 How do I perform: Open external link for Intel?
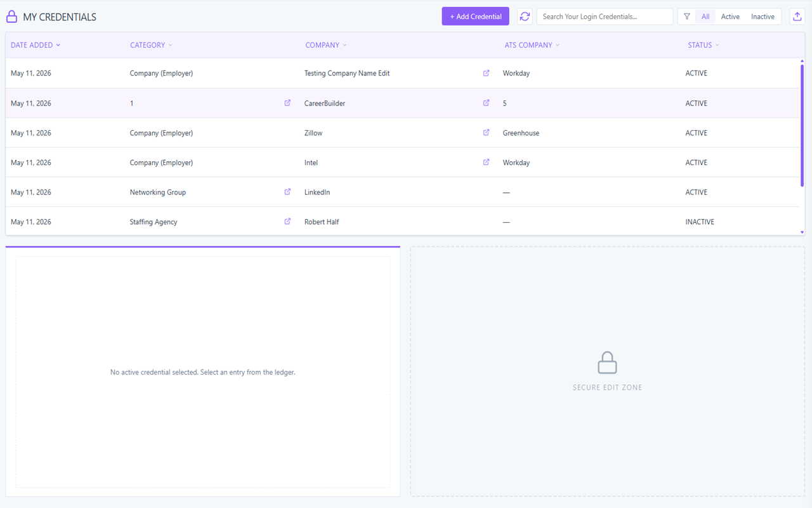[x=487, y=162]
